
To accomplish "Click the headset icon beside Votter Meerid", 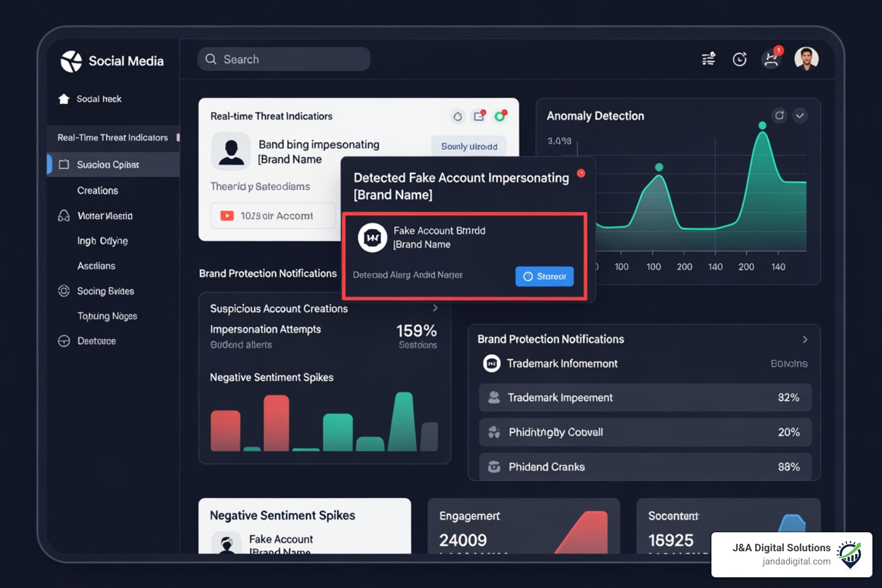I will click(x=64, y=216).
